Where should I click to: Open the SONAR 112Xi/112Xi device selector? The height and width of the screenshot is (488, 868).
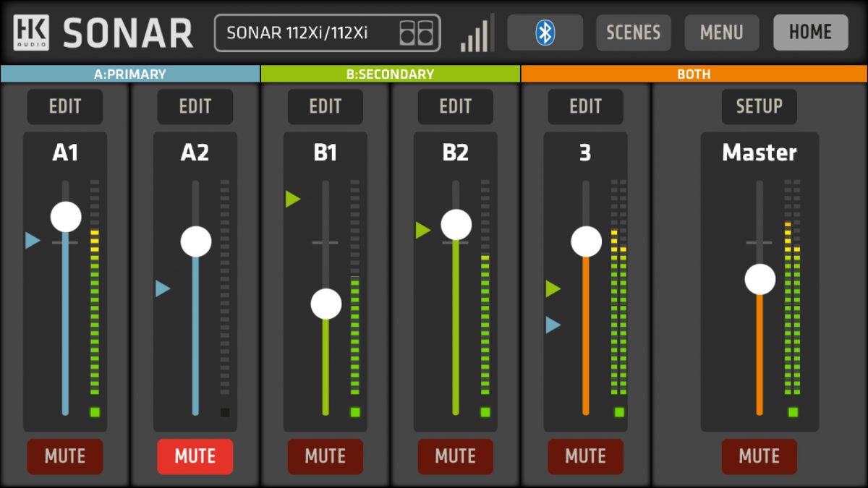[328, 33]
